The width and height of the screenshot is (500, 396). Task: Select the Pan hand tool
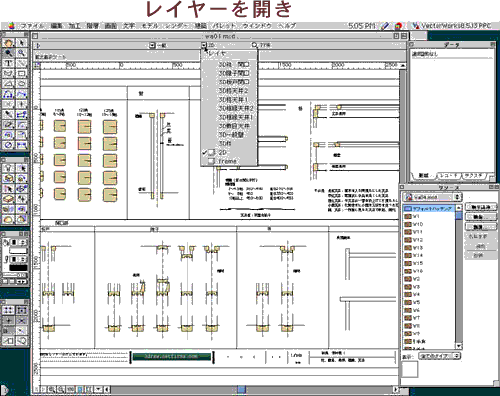8,43
